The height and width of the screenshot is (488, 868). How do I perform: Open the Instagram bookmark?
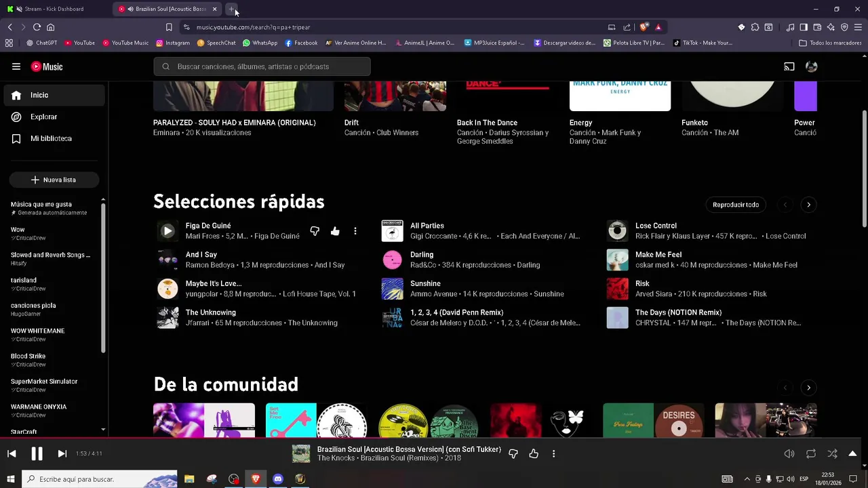(x=172, y=43)
